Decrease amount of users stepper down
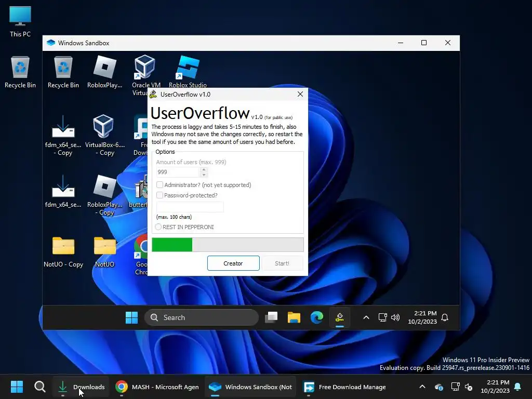Screen dimensions: 532x399 coord(204,175)
